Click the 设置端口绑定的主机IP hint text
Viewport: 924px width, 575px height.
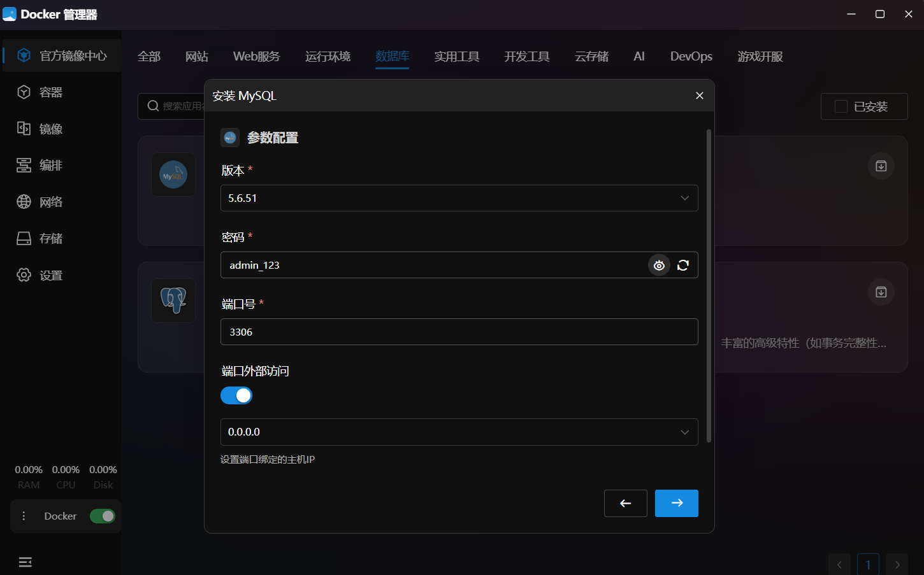[x=268, y=460]
